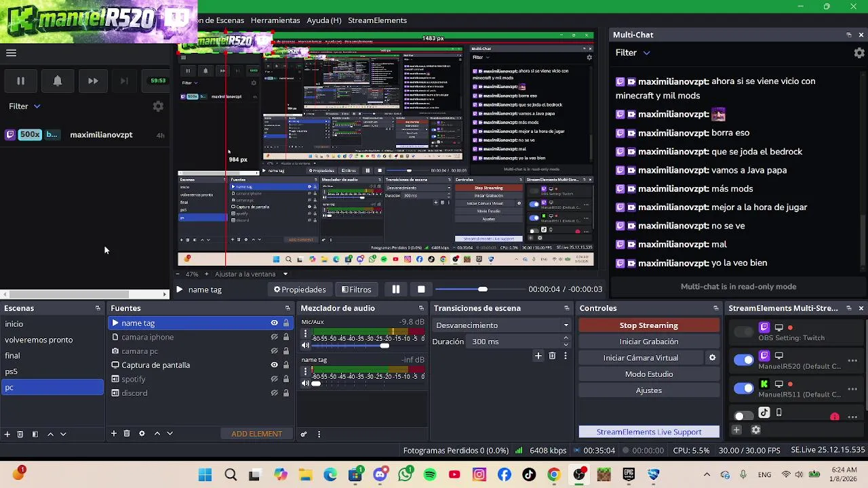Viewport: 868px width, 488px height.
Task: Open source properties gear in Fuentes toolbar
Action: click(x=142, y=434)
